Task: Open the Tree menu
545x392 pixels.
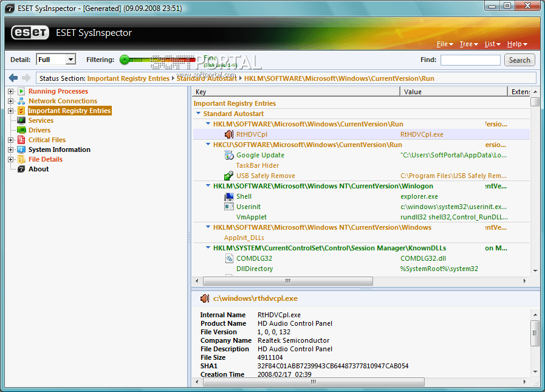Action: [x=468, y=44]
